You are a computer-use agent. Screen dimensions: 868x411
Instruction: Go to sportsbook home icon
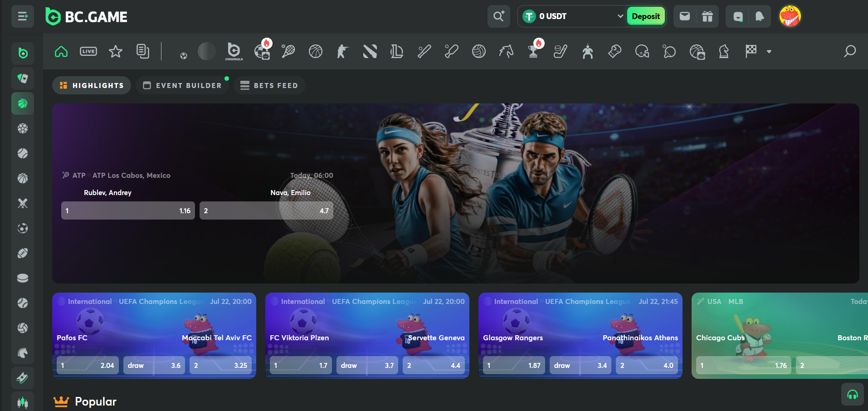click(61, 51)
